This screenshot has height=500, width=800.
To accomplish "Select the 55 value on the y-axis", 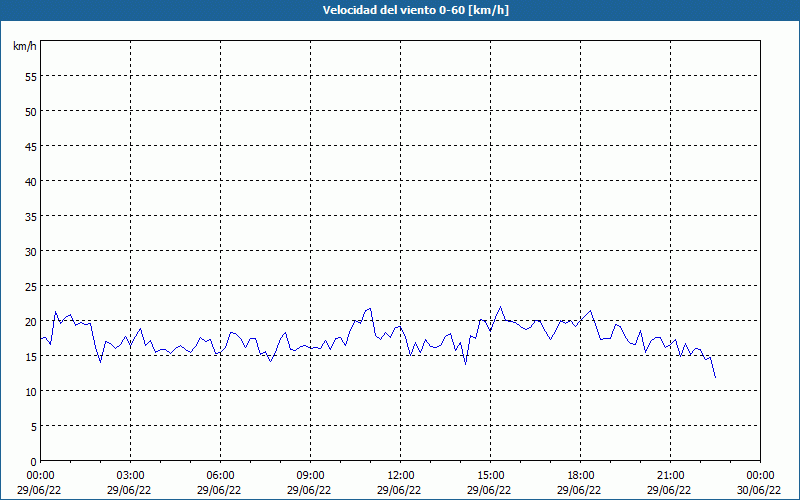I will tap(30, 76).
